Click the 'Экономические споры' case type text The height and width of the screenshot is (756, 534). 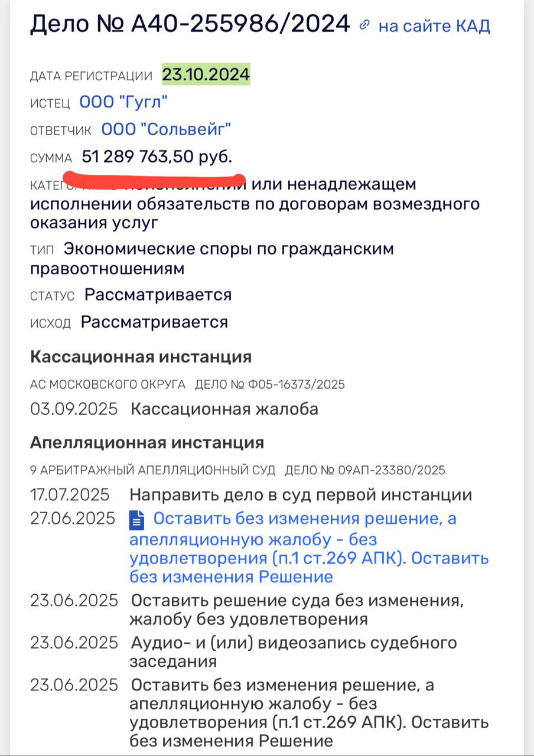tap(228, 249)
